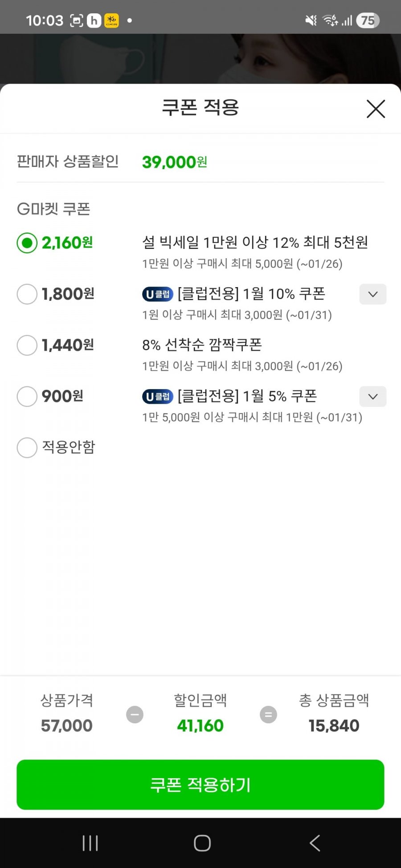
Task: Tap the 쿠폰 적용하기 button
Action: (x=200, y=784)
